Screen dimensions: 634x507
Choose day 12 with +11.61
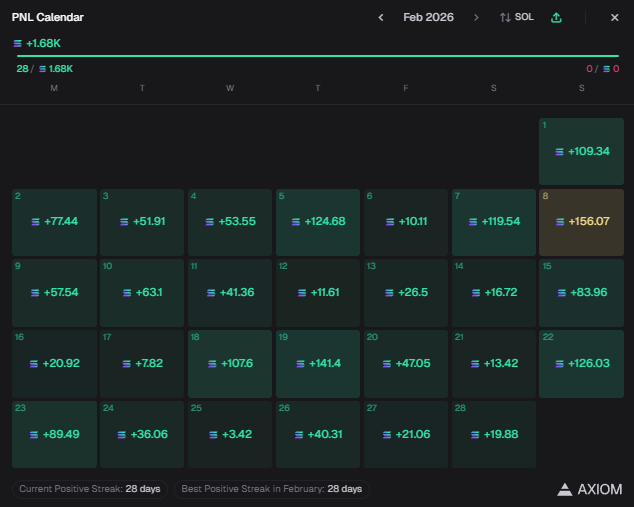(318, 293)
